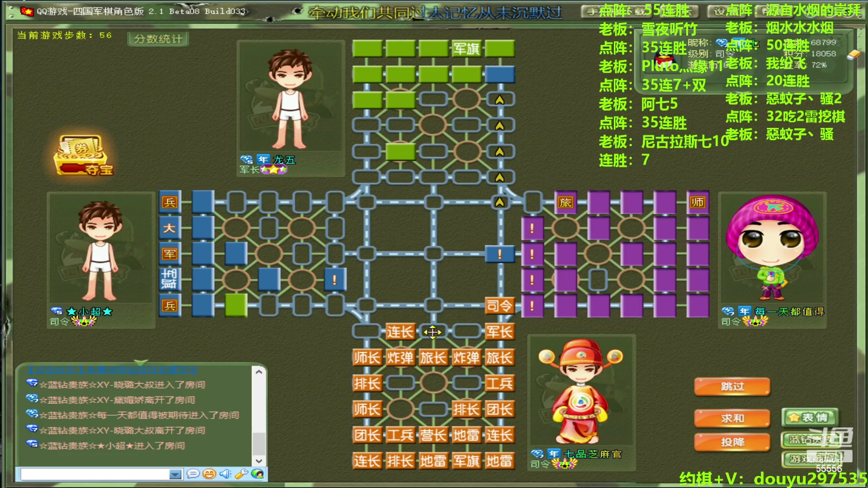This screenshot has width=868, height=488.
Task: Select the 工兵 piece next to 营长
Action: (x=400, y=435)
